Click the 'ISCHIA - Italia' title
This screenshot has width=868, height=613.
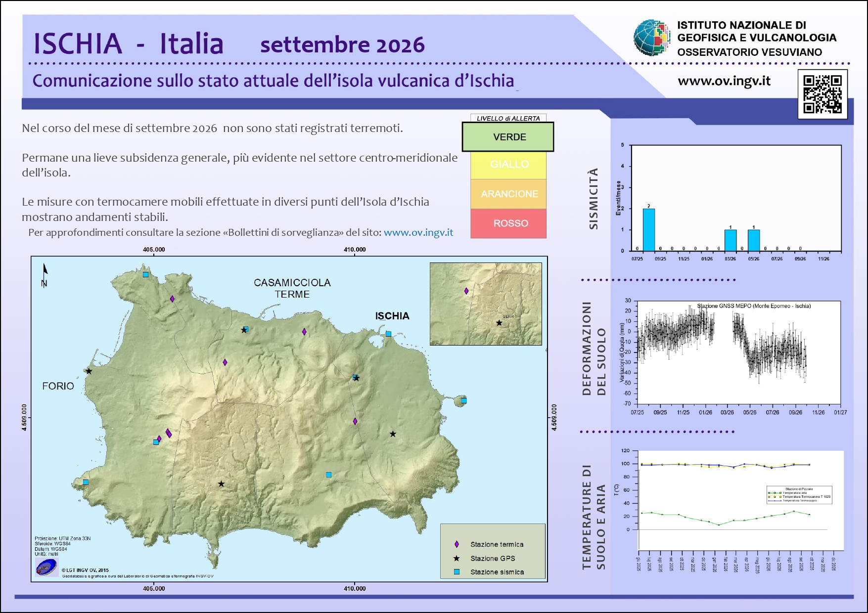128,44
